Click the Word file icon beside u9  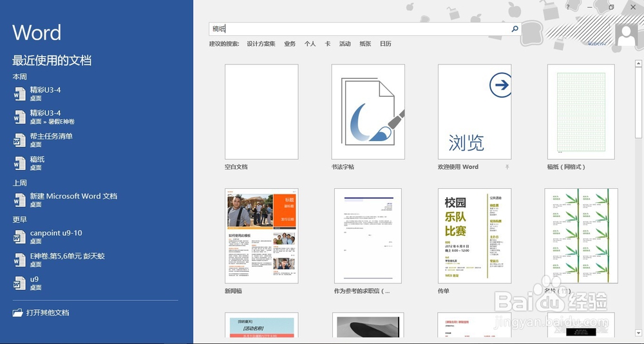point(19,283)
